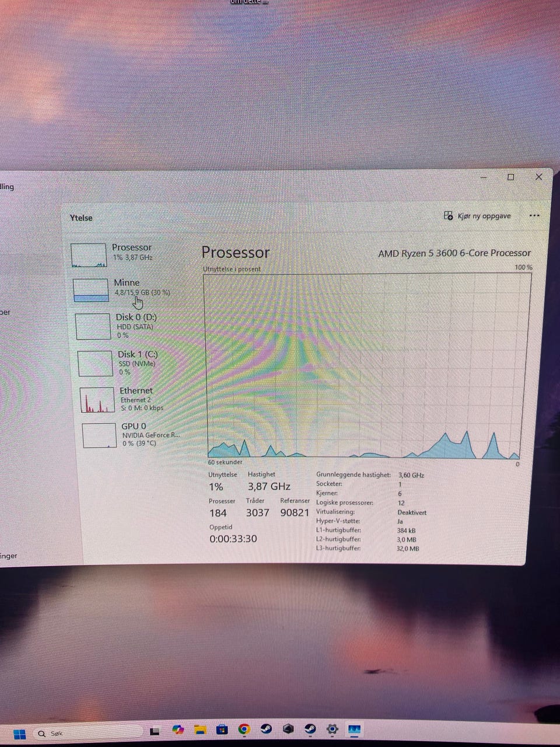The height and width of the screenshot is (747, 560).
Task: Select Prosessor in the performance list
Action: [x=125, y=254]
